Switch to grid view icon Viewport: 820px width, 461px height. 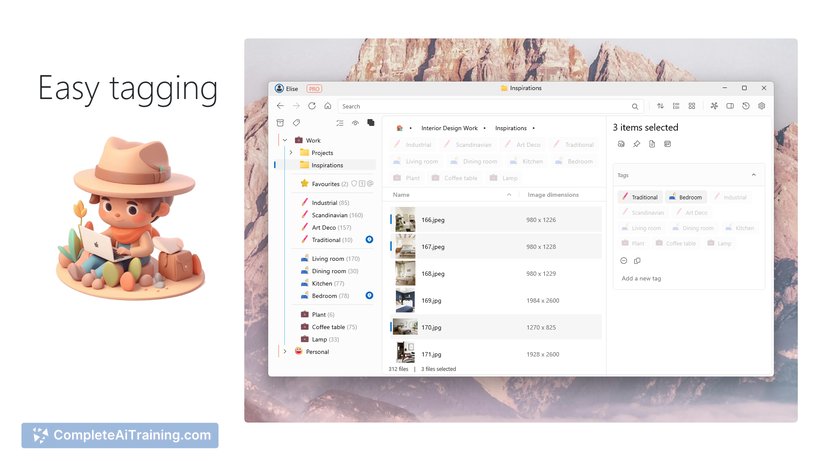692,106
